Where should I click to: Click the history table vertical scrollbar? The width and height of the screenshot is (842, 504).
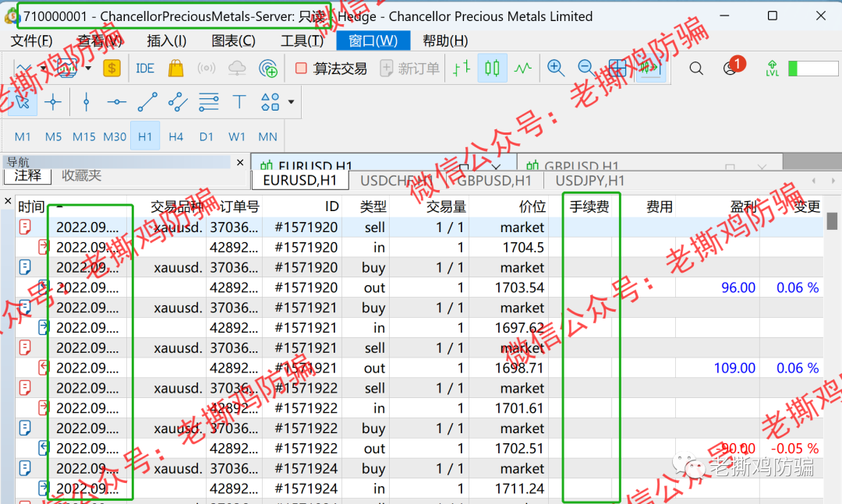click(x=832, y=220)
